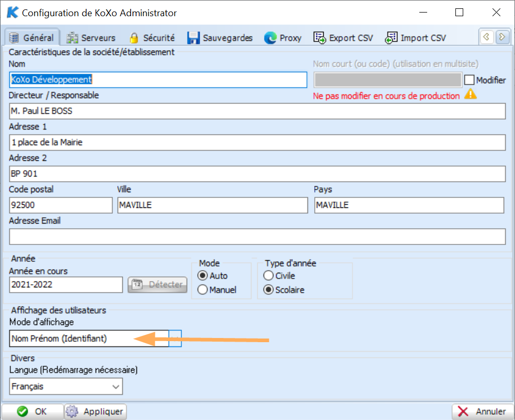Open the Langue dropdown set to Français
This screenshot has height=420, width=515.
click(x=66, y=387)
